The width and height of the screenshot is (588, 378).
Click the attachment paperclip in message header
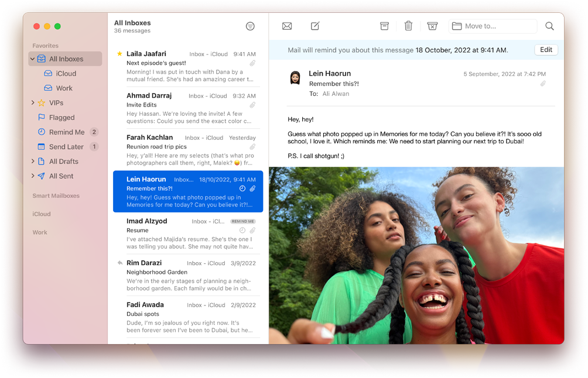coord(543,84)
